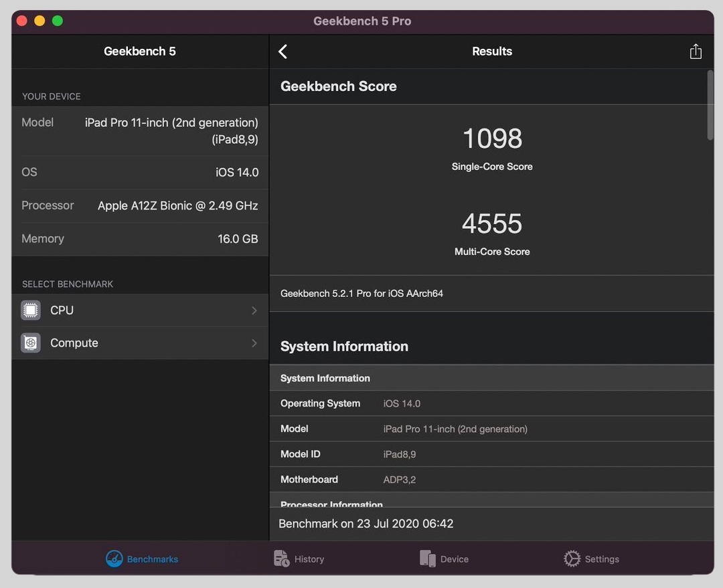Click the Compute benchmark icon
This screenshot has height=588, width=723.
[30, 343]
